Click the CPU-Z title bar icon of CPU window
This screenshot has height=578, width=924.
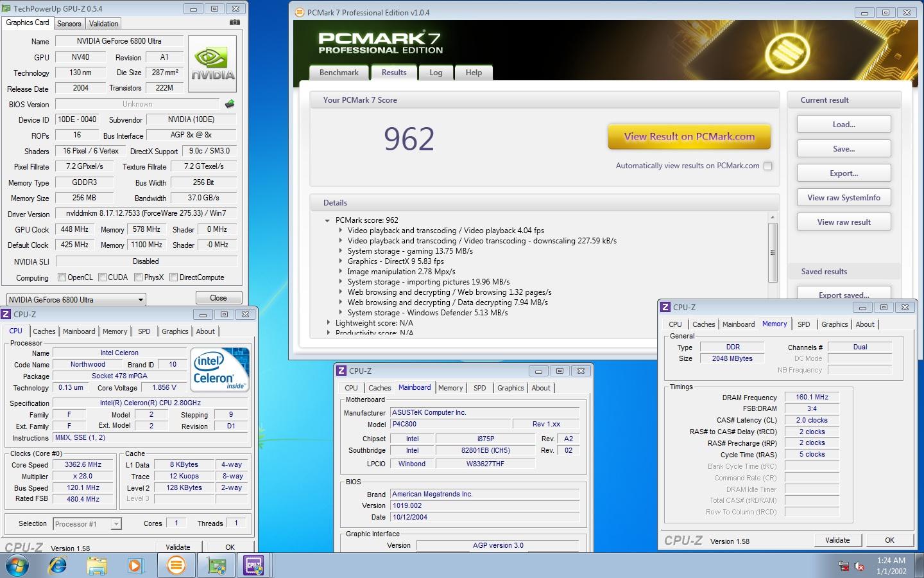coord(6,314)
